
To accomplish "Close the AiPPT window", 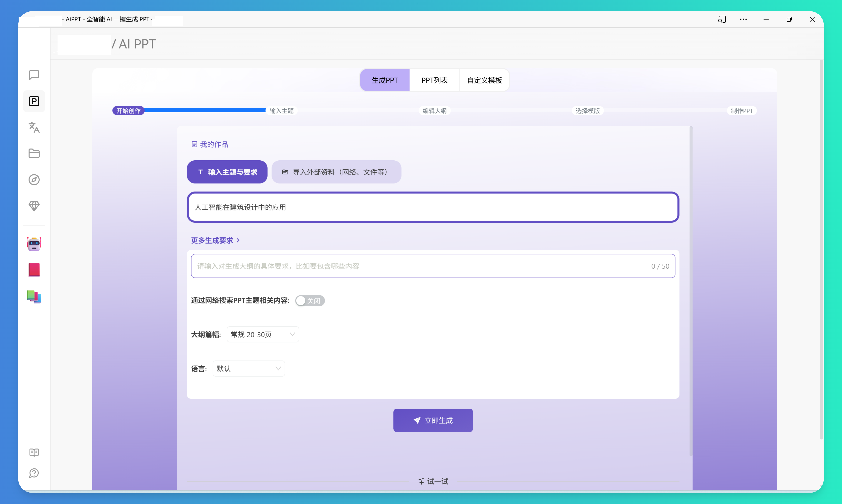I will (812, 19).
